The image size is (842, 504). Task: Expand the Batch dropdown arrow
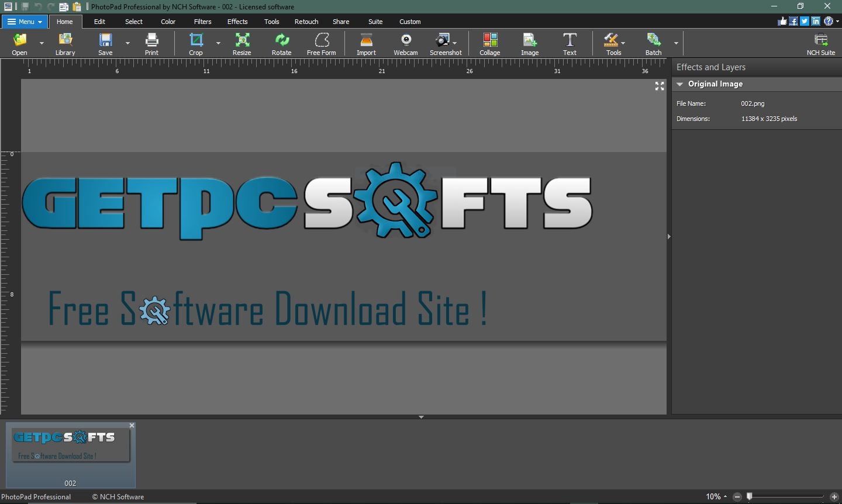[x=676, y=43]
